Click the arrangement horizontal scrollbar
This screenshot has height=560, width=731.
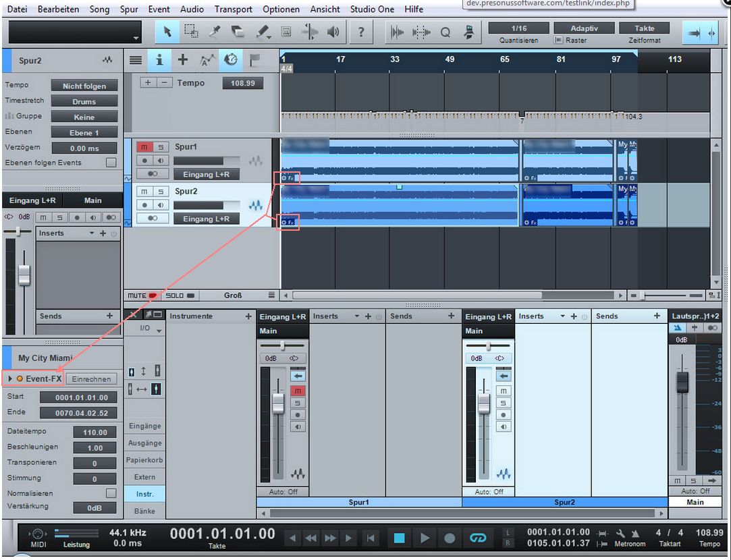[416, 296]
